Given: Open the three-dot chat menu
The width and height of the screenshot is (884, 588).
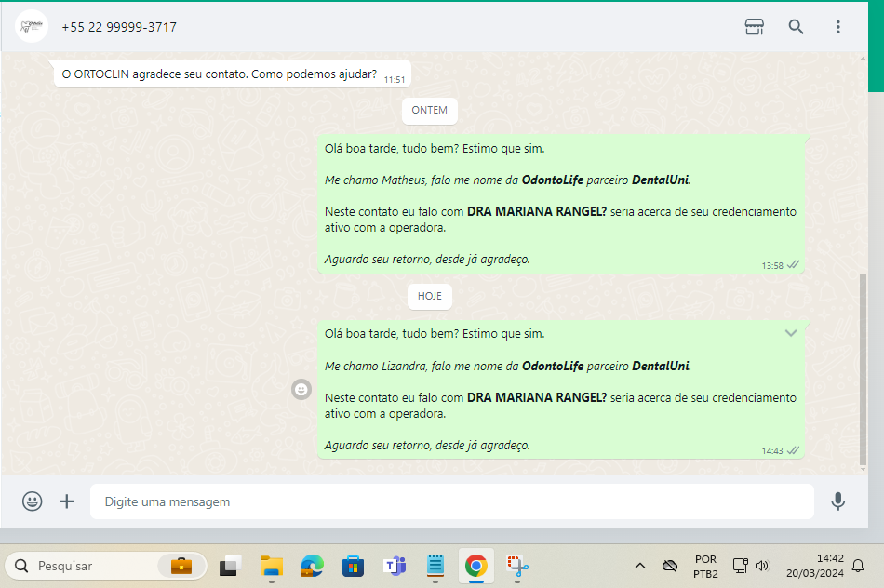Looking at the screenshot, I should coord(837,26).
